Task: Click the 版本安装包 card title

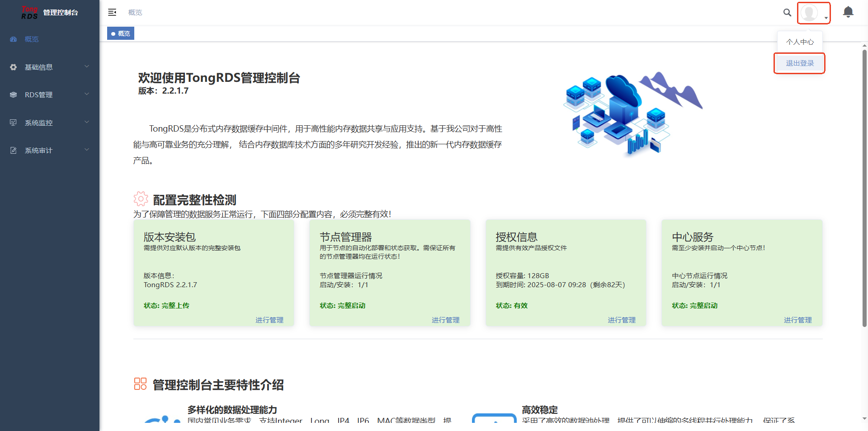Action: (170, 237)
